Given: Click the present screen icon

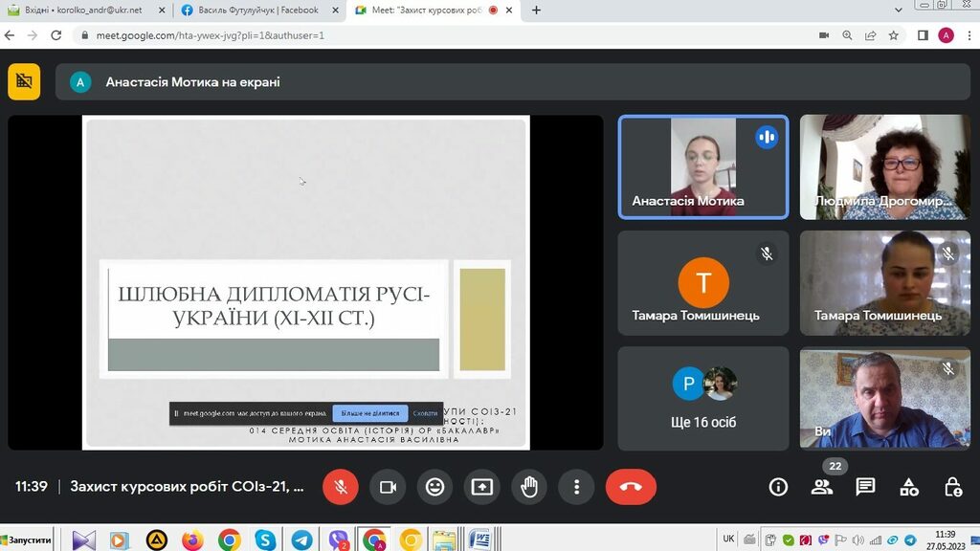Looking at the screenshot, I should 481,487.
